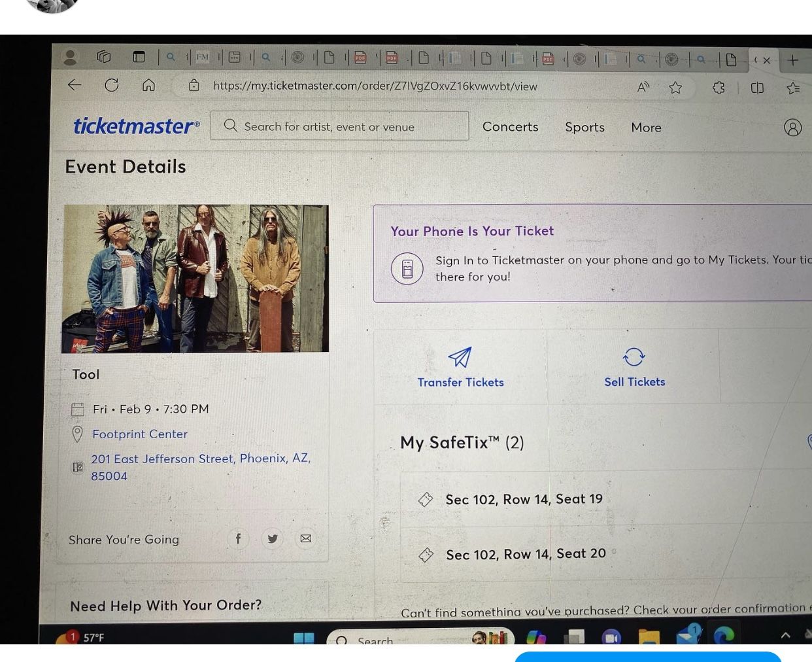Show hidden icons in the system tray
This screenshot has height=662, width=812.
pyautogui.click(x=785, y=635)
